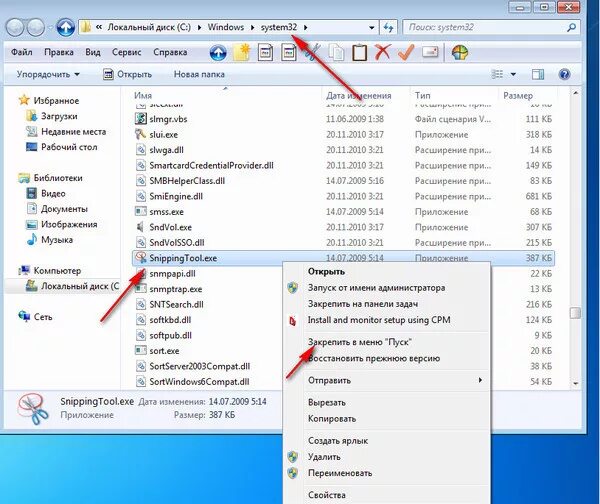Toggle the preview pane icon
Image resolution: width=600 pixels, height=504 pixels.
[538, 74]
